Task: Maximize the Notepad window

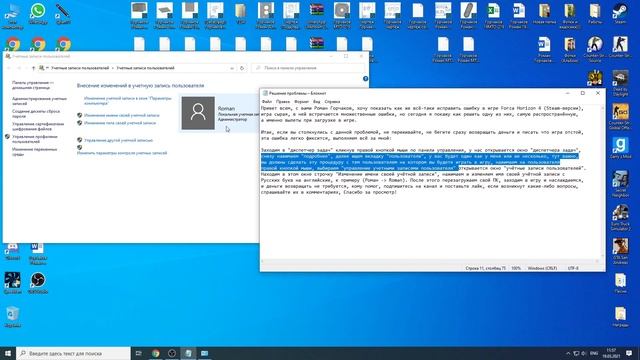Action: pos(582,93)
